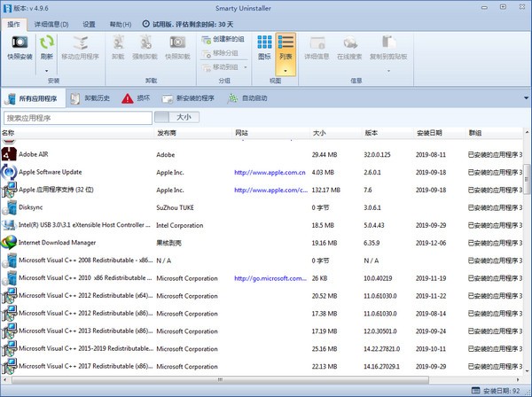The width and height of the screenshot is (532, 397).
Task: Toggle the 大小 size switch
Action: 176,117
